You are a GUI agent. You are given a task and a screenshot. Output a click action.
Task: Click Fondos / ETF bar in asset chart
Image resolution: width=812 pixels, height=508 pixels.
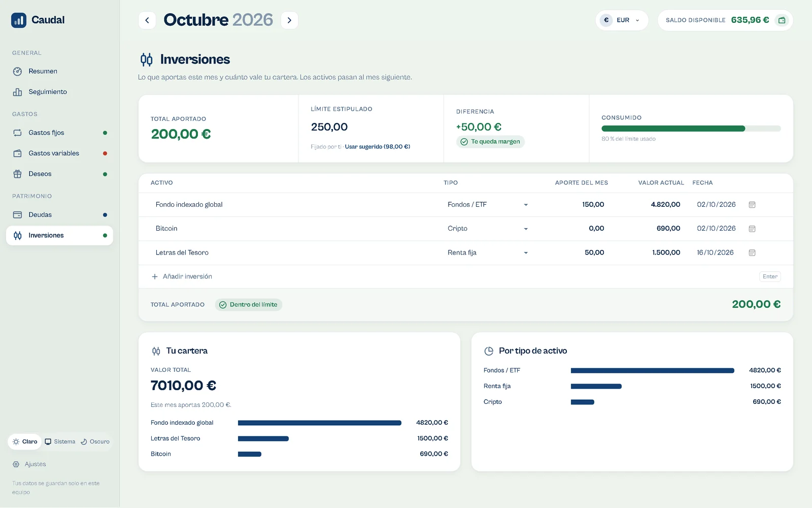(653, 371)
